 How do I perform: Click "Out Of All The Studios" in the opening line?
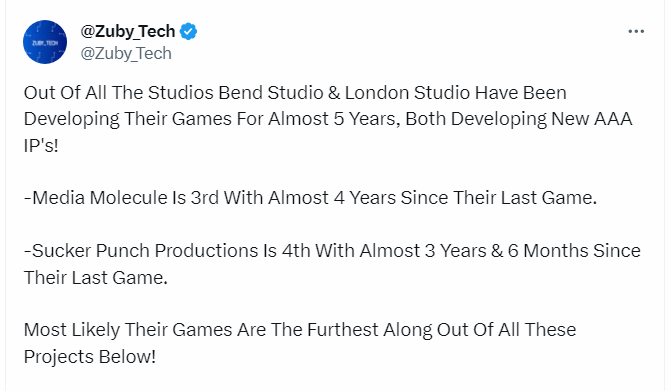pos(118,93)
